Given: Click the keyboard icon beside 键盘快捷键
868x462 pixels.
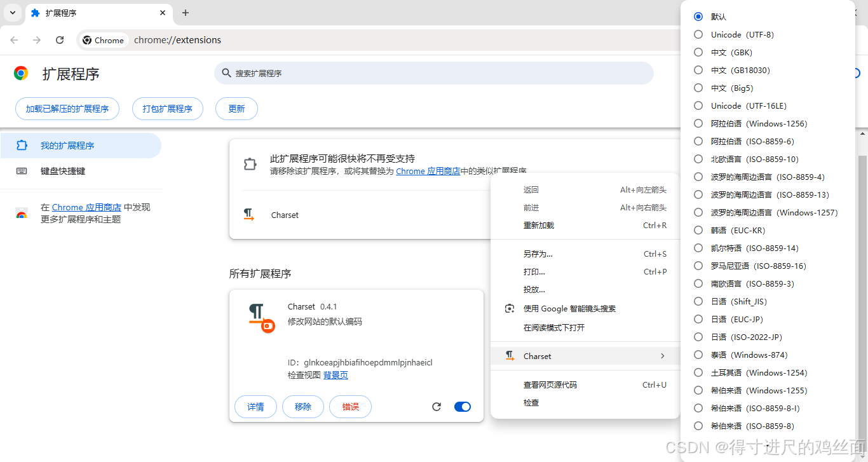Looking at the screenshot, I should (22, 171).
